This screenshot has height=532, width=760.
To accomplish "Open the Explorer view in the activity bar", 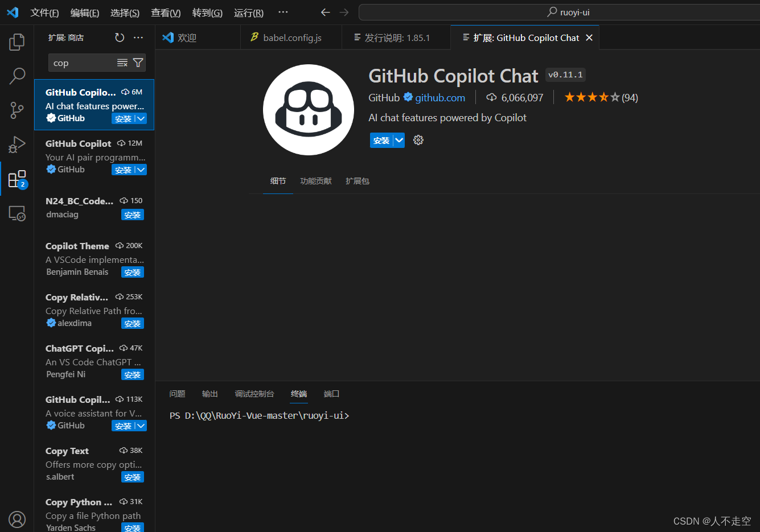I will 17,42.
